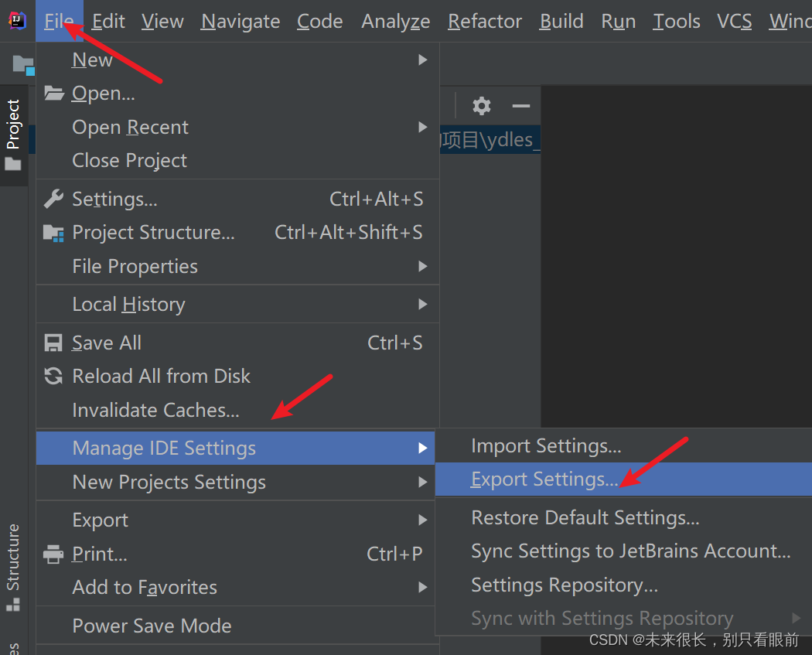Click the open folder icon beside Open

(x=54, y=94)
